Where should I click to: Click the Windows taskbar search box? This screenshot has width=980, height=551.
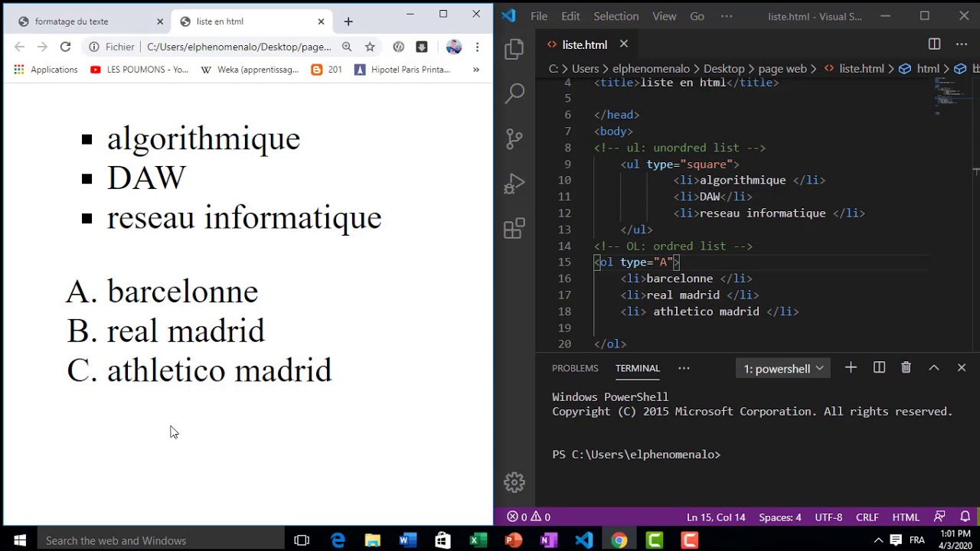pyautogui.click(x=162, y=540)
